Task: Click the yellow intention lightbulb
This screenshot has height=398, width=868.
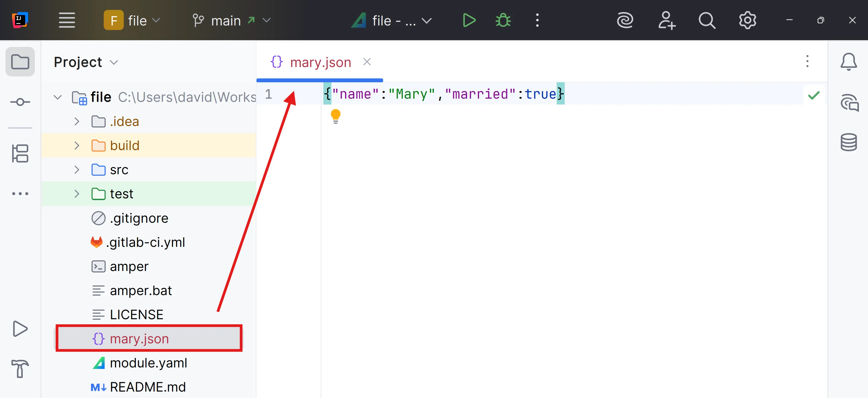Action: click(335, 116)
